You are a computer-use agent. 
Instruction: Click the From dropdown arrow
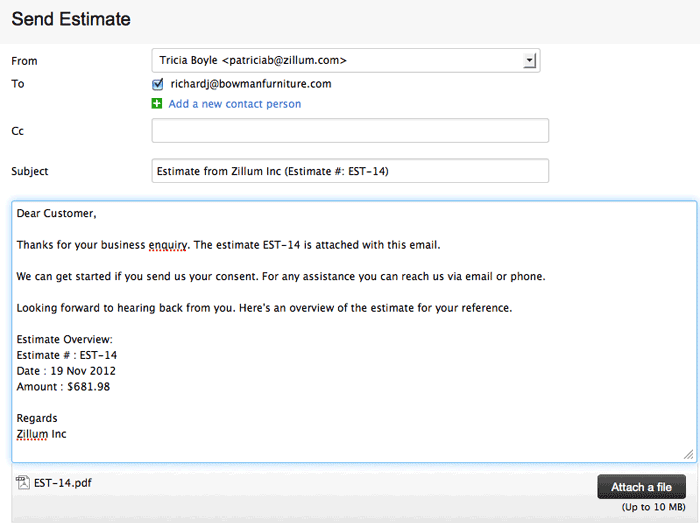530,61
